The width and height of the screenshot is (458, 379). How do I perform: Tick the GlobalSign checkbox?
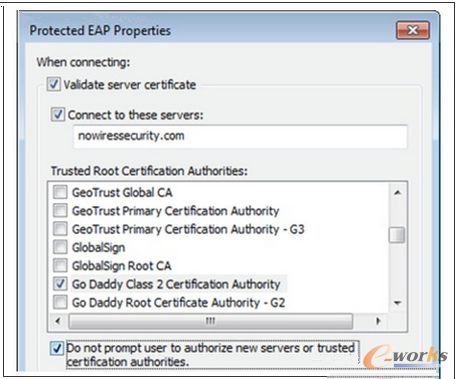(x=60, y=247)
